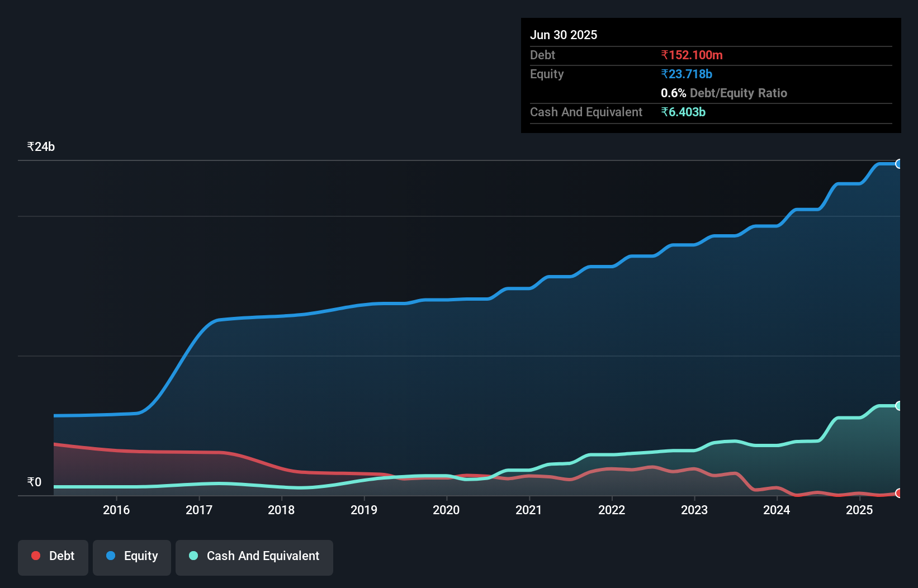Click the teal Cash And Equivalent dot icon
Viewport: 918px width, 588px height.
click(192, 556)
